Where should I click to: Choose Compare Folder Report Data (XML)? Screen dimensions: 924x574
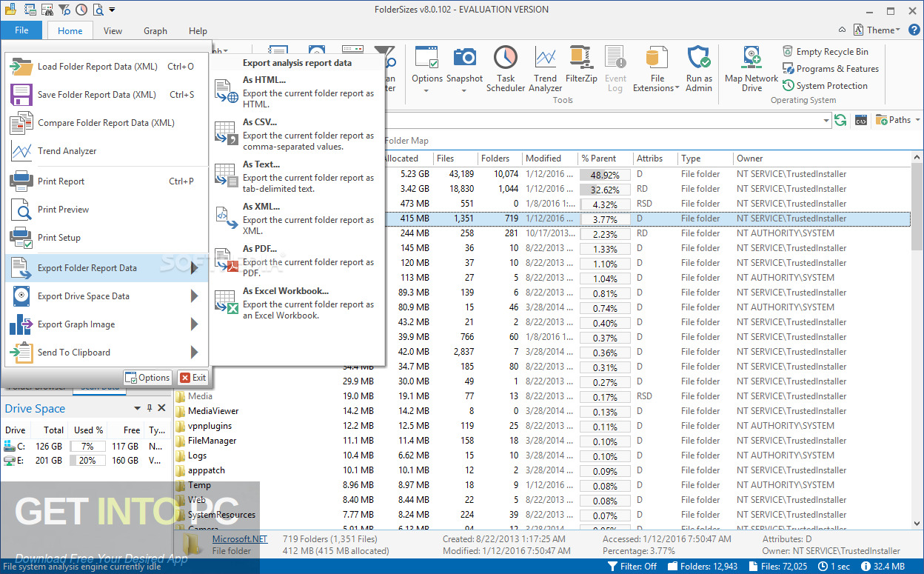106,122
